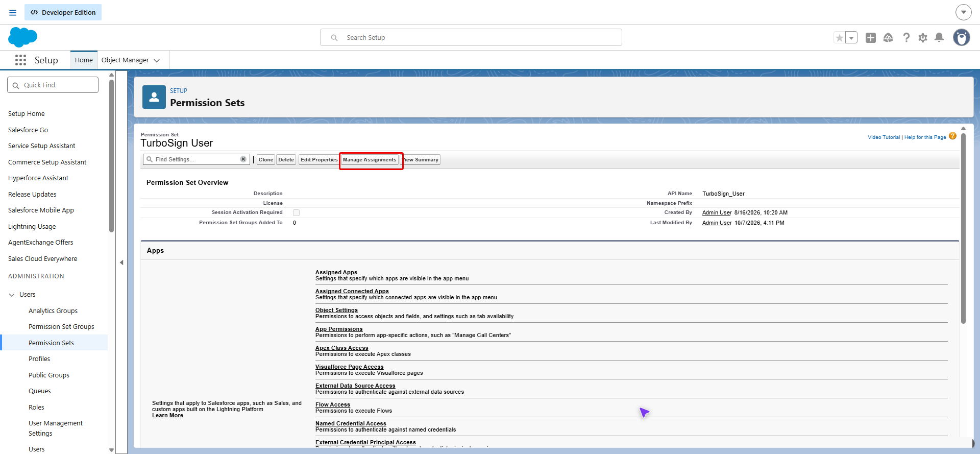Select the Home tab

tap(84, 60)
